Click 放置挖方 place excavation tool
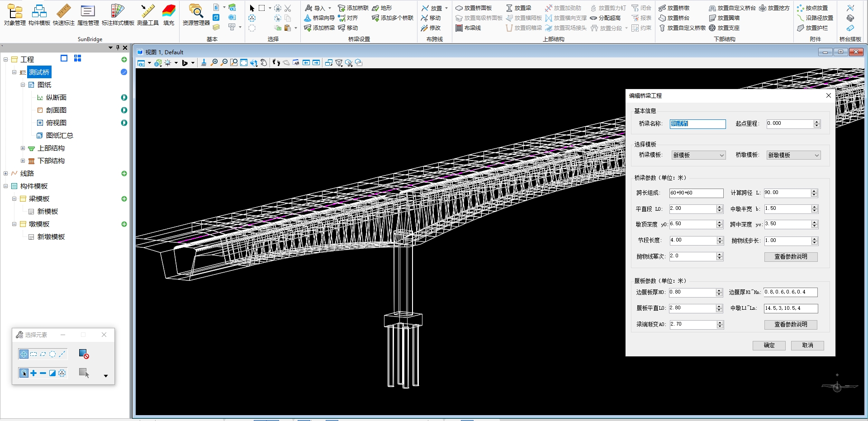 click(x=774, y=8)
